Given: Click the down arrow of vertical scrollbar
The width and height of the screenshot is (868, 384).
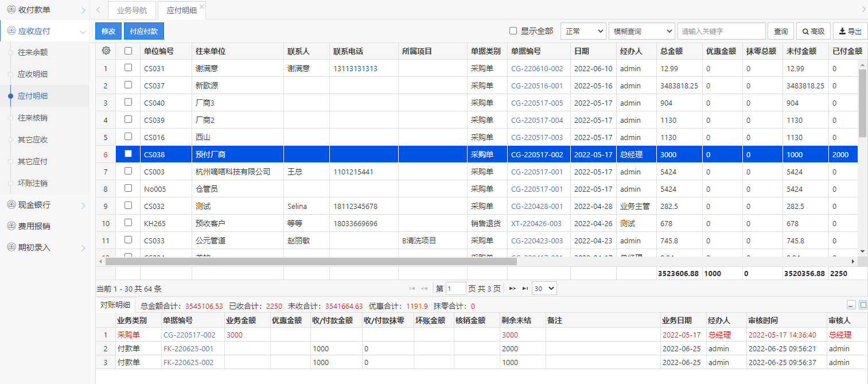Looking at the screenshot, I should [x=862, y=251].
